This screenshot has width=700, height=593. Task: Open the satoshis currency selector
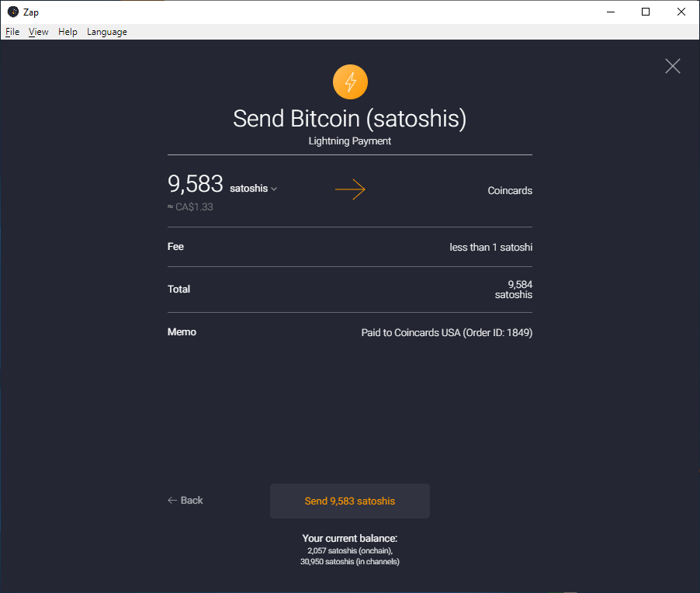pos(253,189)
